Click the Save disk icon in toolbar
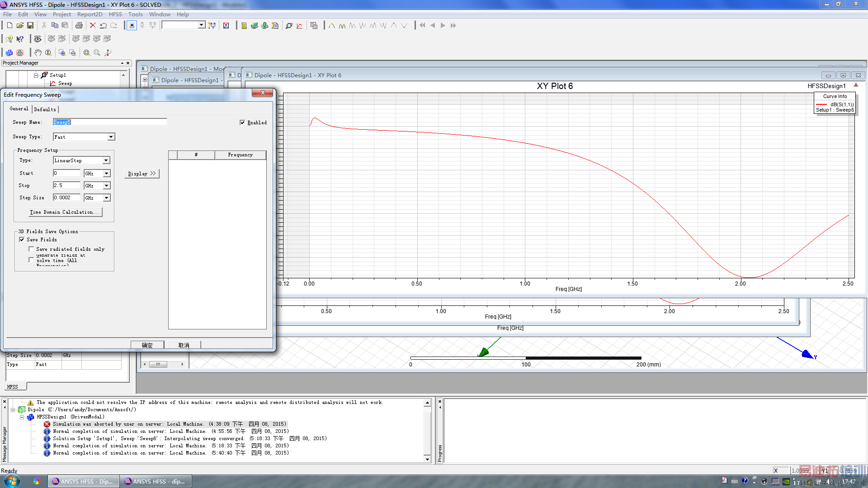868x488 pixels. click(30, 26)
